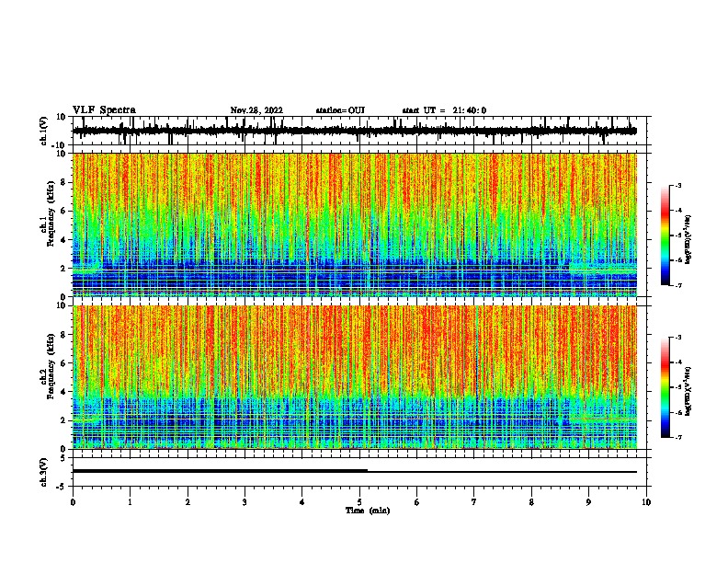The height and width of the screenshot is (563, 728).
Task: Select the date text 'Nov.28, 2022'
Action: point(256,110)
